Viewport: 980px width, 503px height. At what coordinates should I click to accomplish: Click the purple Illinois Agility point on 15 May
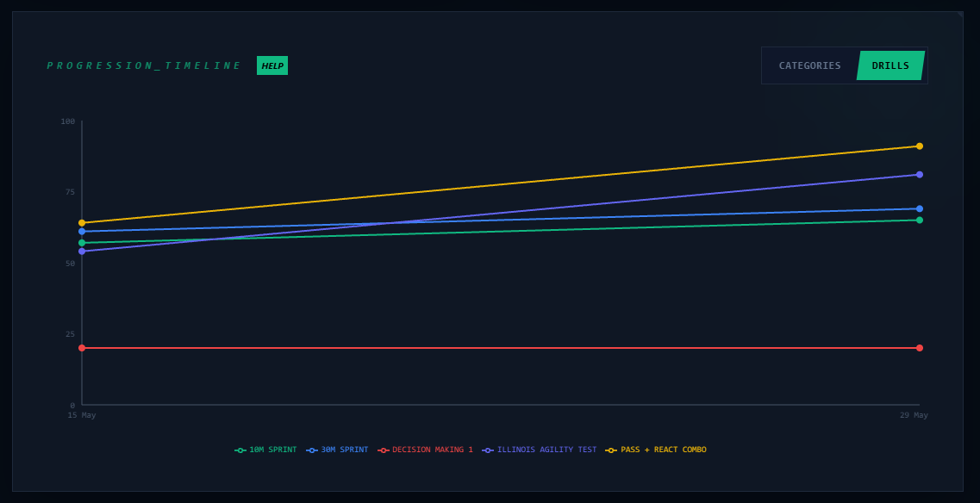click(x=82, y=251)
